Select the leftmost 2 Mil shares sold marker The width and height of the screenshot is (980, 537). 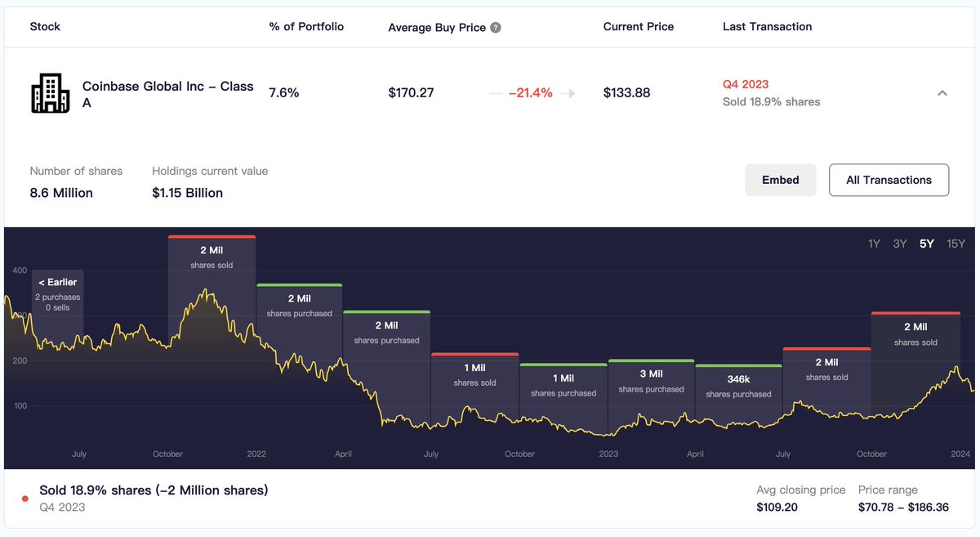211,255
